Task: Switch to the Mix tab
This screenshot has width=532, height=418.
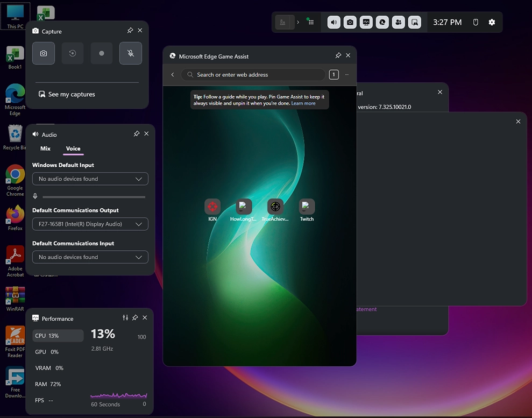Action: 45,148
